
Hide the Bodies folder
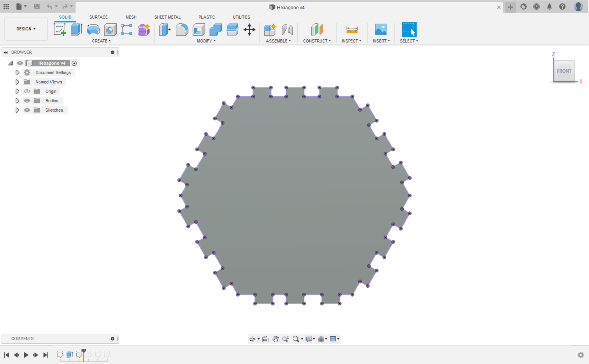(x=27, y=101)
